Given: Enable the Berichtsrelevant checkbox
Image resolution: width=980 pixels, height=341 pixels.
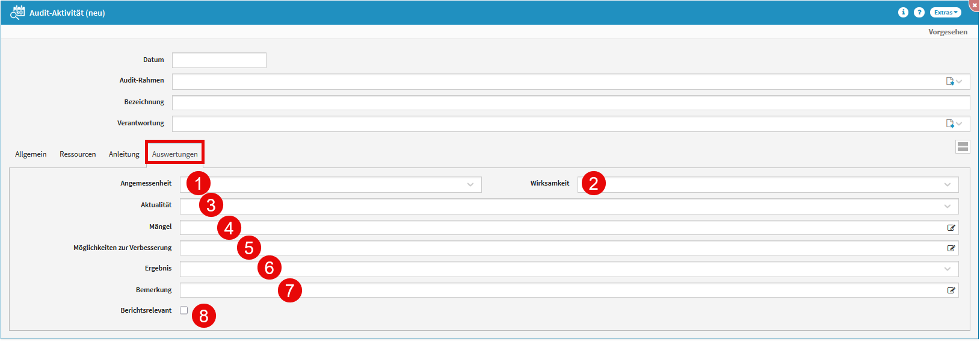Looking at the screenshot, I should [x=184, y=310].
